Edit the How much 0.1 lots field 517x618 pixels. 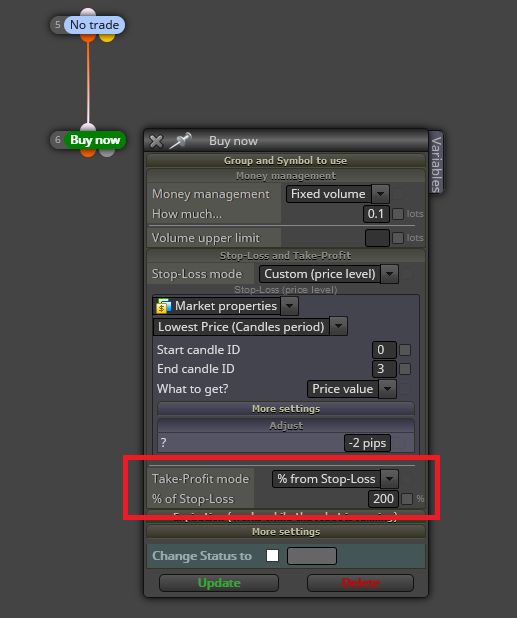376,214
